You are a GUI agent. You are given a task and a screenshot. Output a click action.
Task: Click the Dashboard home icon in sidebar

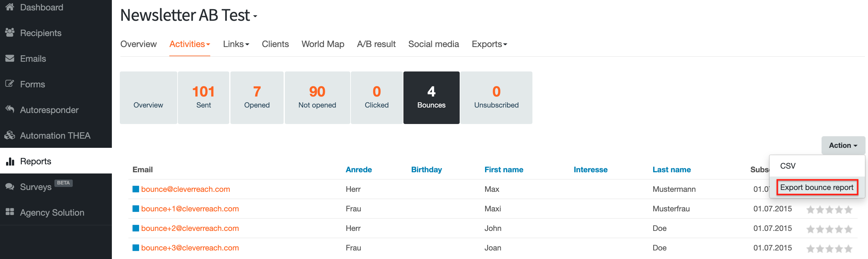[10, 7]
